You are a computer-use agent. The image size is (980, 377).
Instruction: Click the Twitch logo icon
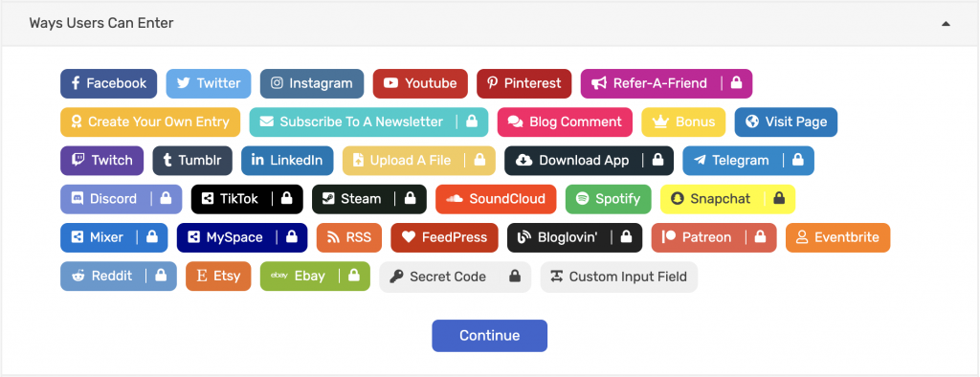[x=78, y=160]
